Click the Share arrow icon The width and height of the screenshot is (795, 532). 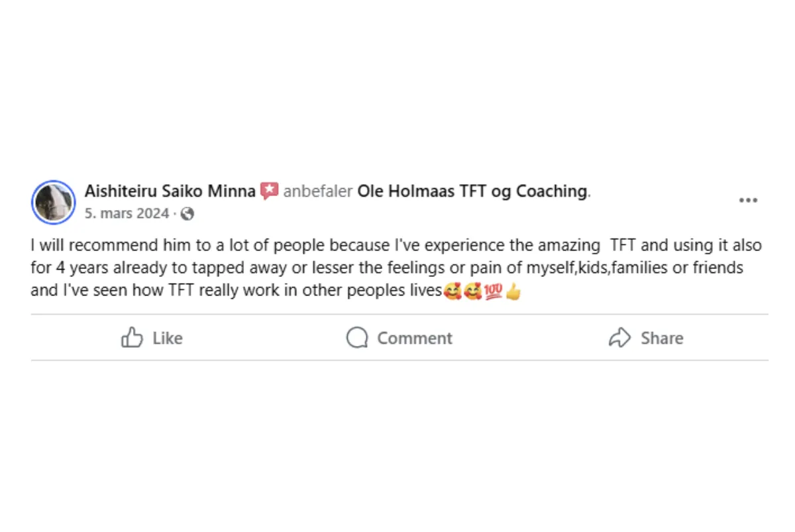click(x=619, y=338)
